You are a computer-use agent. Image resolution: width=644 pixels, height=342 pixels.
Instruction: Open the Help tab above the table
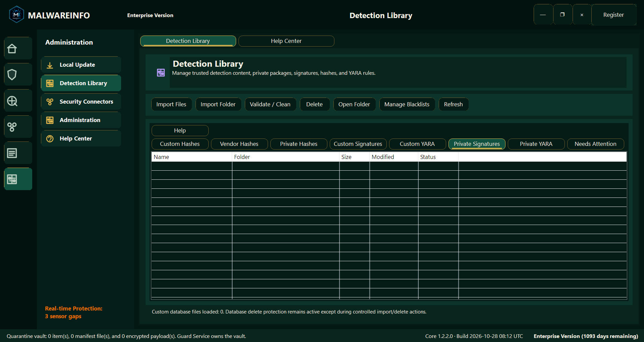pyautogui.click(x=180, y=130)
